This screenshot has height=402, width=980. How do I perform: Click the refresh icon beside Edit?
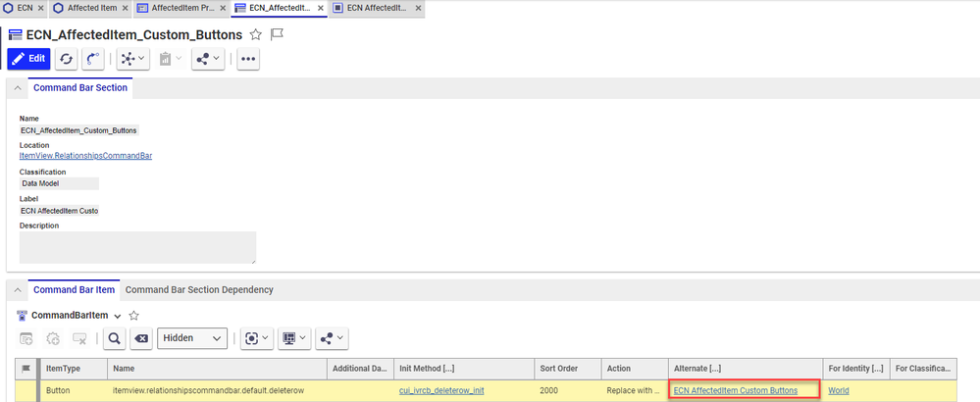[67, 59]
